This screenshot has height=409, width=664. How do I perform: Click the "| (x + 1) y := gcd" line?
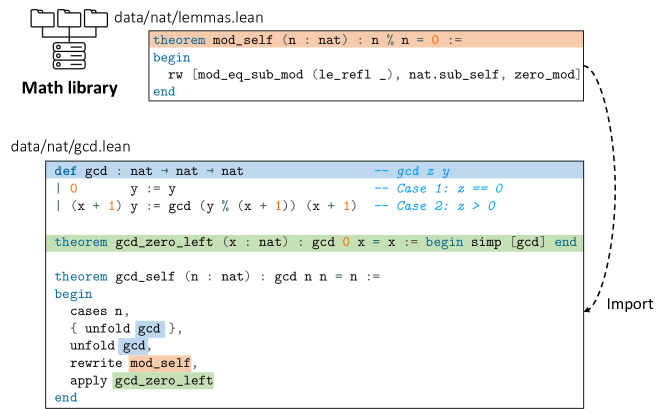click(206, 206)
